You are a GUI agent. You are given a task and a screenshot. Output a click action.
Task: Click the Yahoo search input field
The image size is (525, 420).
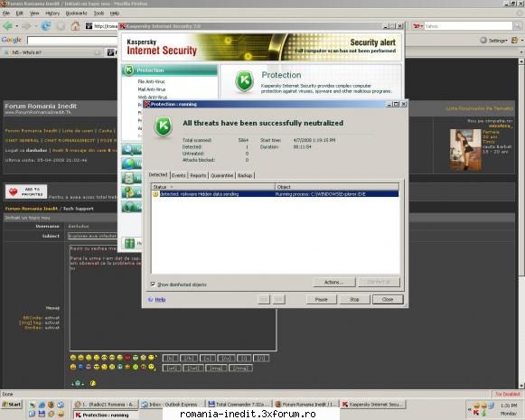click(468, 26)
